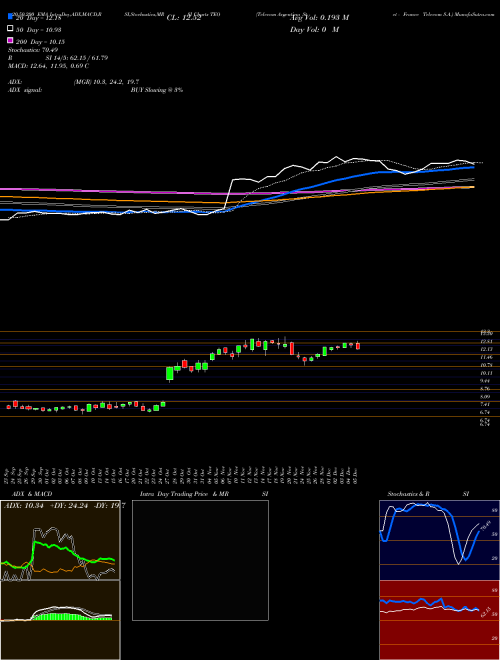Select the '50 Day = 10.93' legend text
This screenshot has width=500, height=660.
click(x=39, y=30)
